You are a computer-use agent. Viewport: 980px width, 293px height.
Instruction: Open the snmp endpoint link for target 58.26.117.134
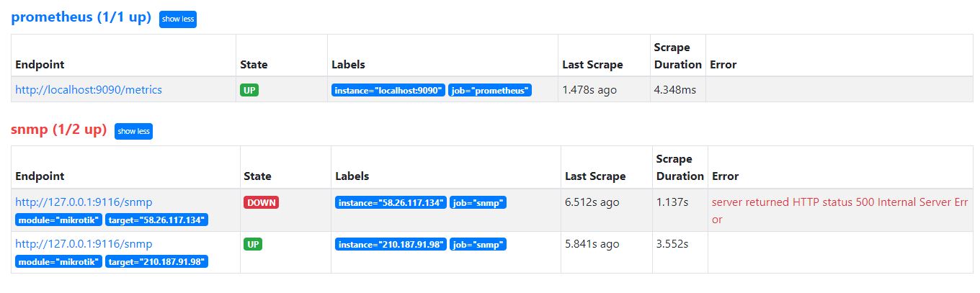[x=84, y=202]
